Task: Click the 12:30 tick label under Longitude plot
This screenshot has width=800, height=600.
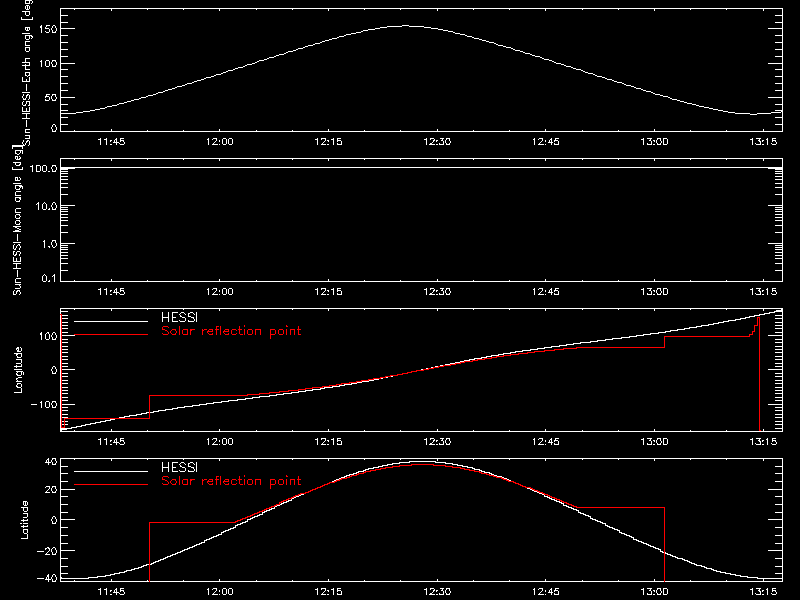Action: tap(437, 442)
